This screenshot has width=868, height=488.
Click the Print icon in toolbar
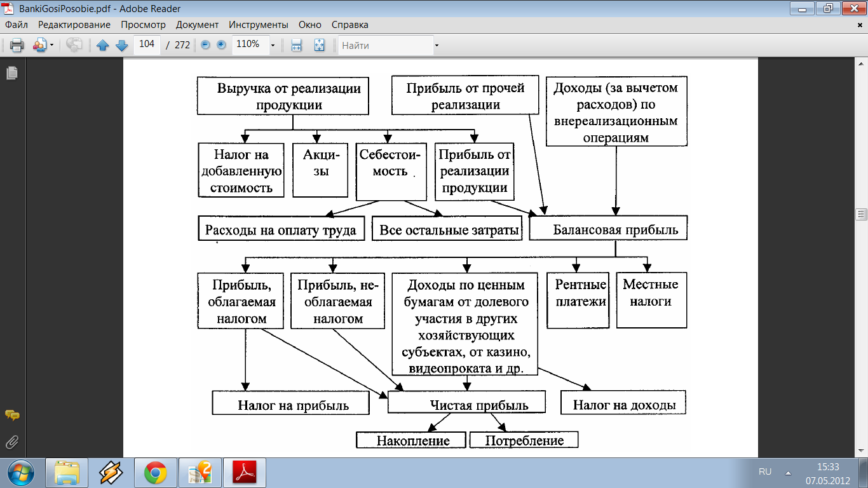17,45
